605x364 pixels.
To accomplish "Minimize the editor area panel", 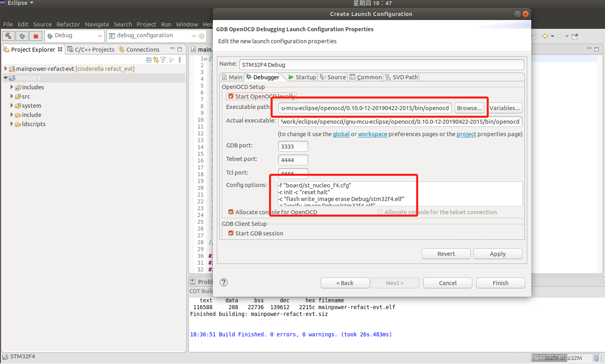I will coord(589,49).
